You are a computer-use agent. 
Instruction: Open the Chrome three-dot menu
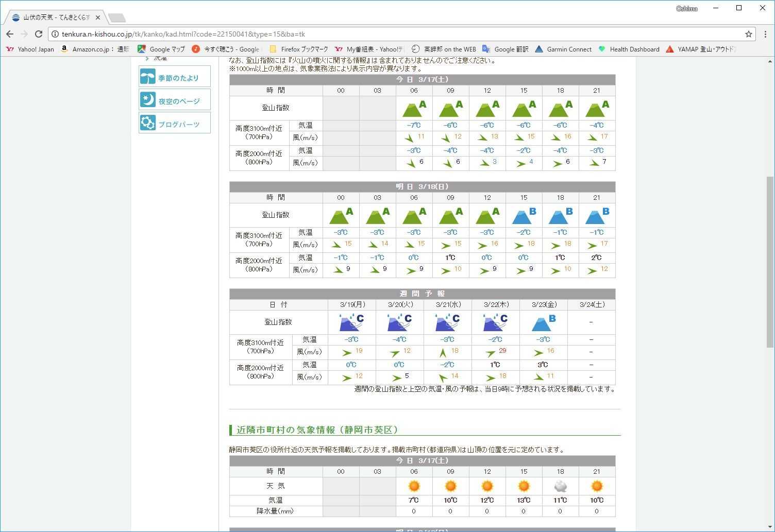click(765, 34)
